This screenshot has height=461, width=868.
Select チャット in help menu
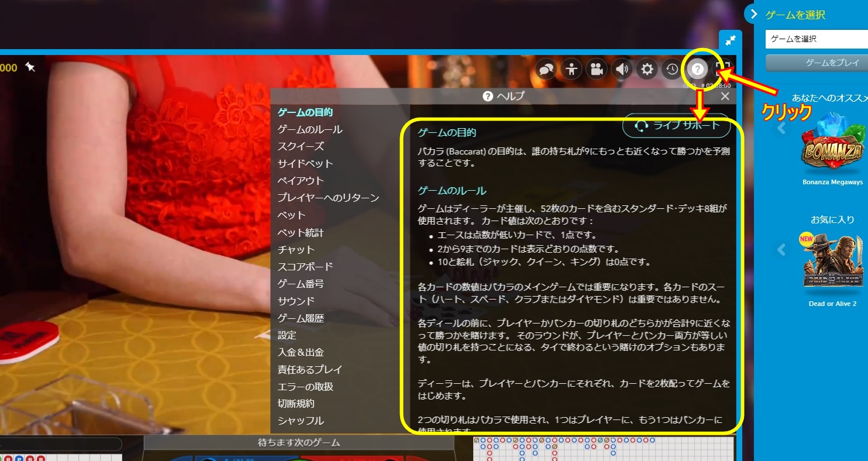pyautogui.click(x=296, y=249)
